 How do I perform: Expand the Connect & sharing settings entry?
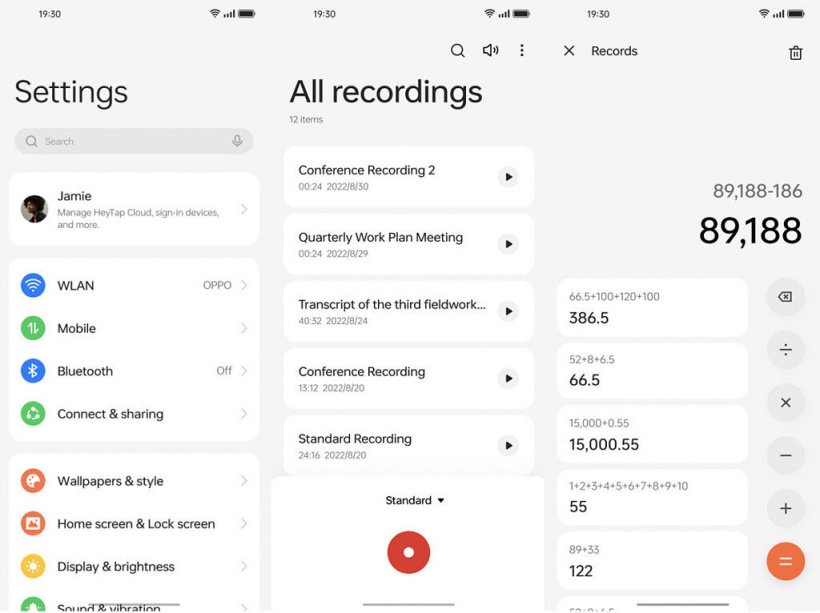coord(133,413)
